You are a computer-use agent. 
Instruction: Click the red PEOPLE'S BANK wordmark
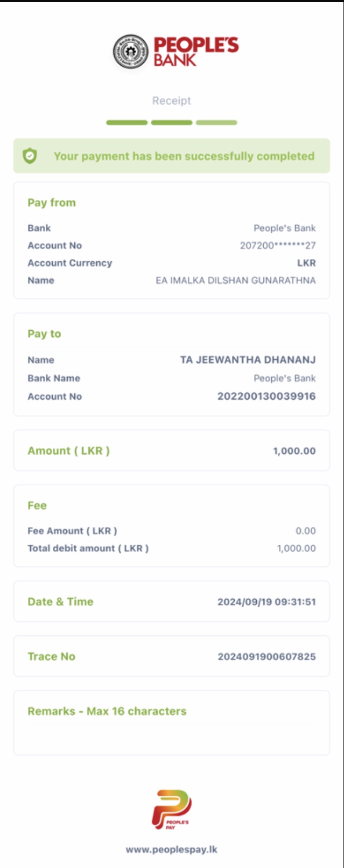pos(196,52)
